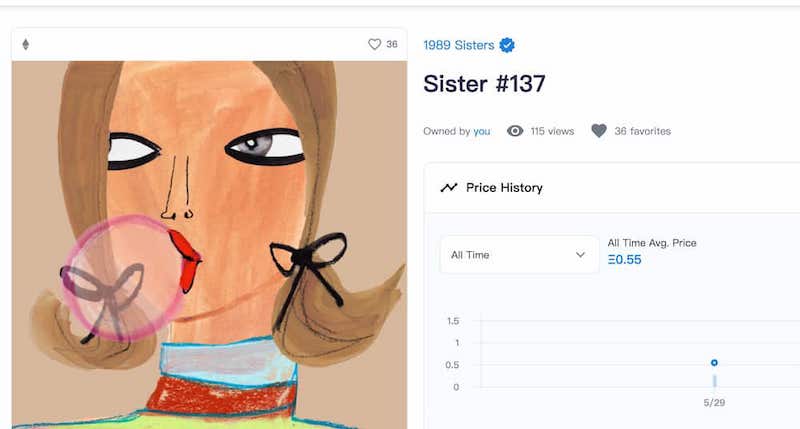Click the Ethereum logo above the artwork

point(26,44)
